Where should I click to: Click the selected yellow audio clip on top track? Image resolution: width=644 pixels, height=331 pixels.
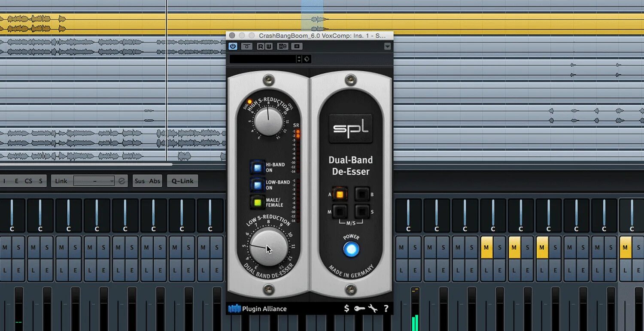(x=322, y=24)
